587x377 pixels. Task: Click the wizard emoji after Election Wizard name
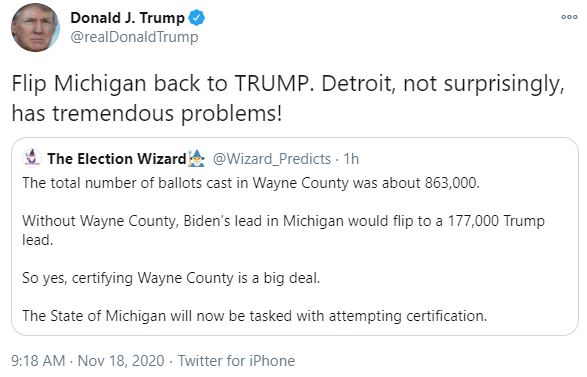point(197,158)
